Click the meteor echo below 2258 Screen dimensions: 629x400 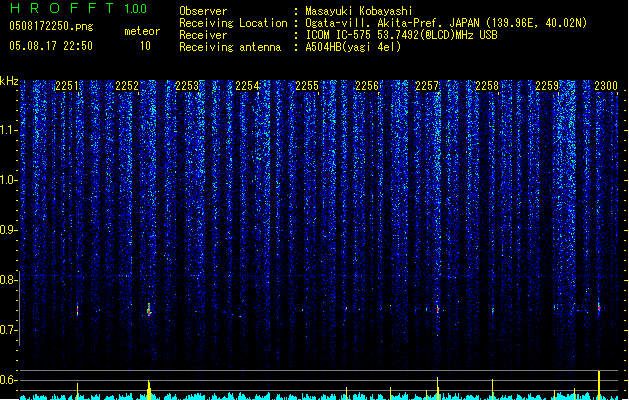coord(493,311)
